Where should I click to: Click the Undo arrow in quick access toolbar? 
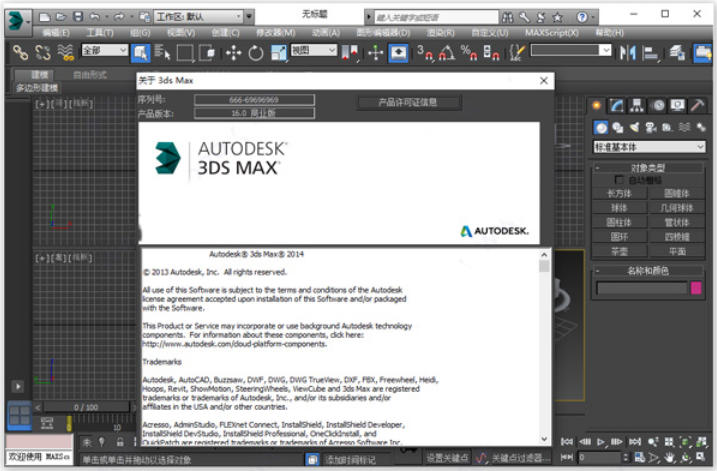click(x=95, y=16)
